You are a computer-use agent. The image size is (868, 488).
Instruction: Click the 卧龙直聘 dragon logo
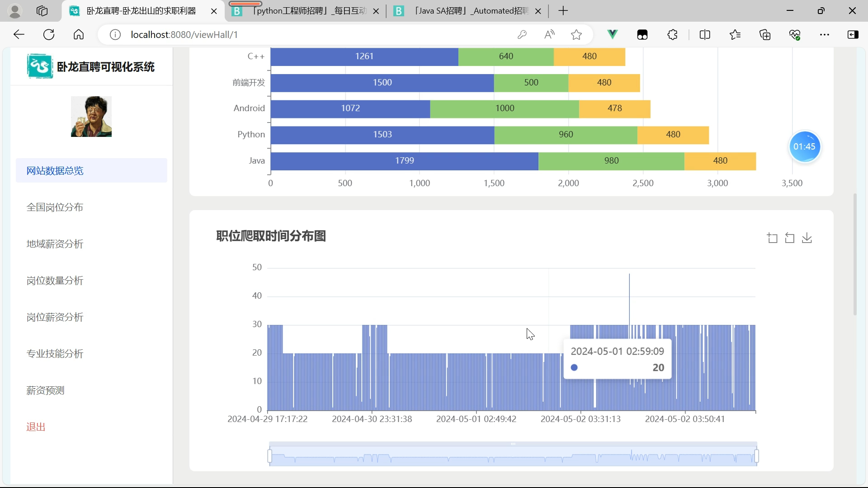click(40, 66)
